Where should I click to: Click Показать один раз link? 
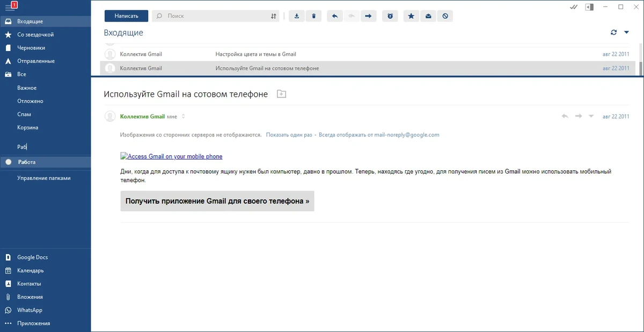(x=289, y=135)
